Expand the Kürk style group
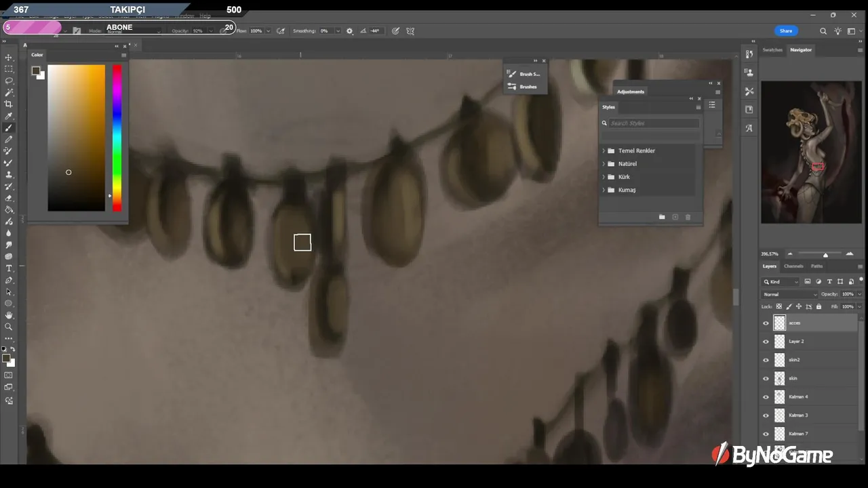Image resolution: width=868 pixels, height=488 pixels. 604,177
